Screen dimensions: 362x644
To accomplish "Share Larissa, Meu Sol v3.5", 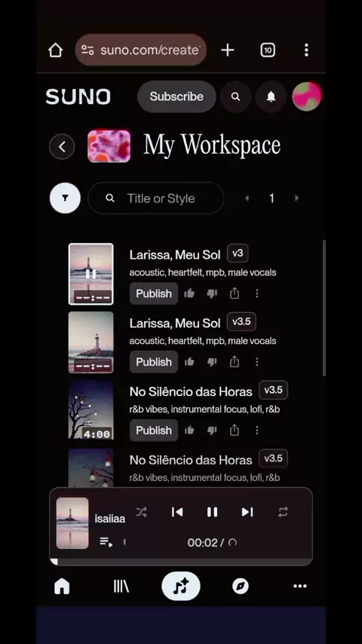I will 235,362.
